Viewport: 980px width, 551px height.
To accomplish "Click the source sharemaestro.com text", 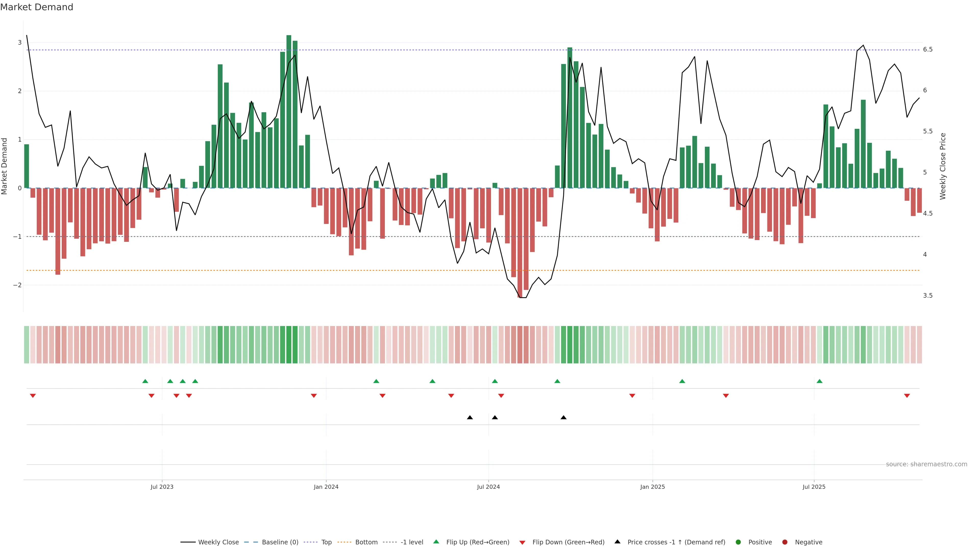I will click(926, 464).
